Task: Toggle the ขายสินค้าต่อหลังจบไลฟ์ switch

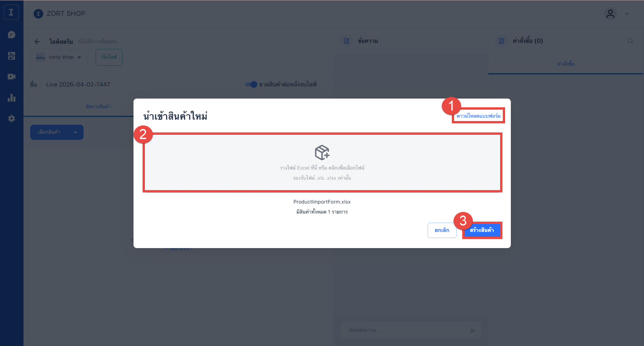Action: 251,84
